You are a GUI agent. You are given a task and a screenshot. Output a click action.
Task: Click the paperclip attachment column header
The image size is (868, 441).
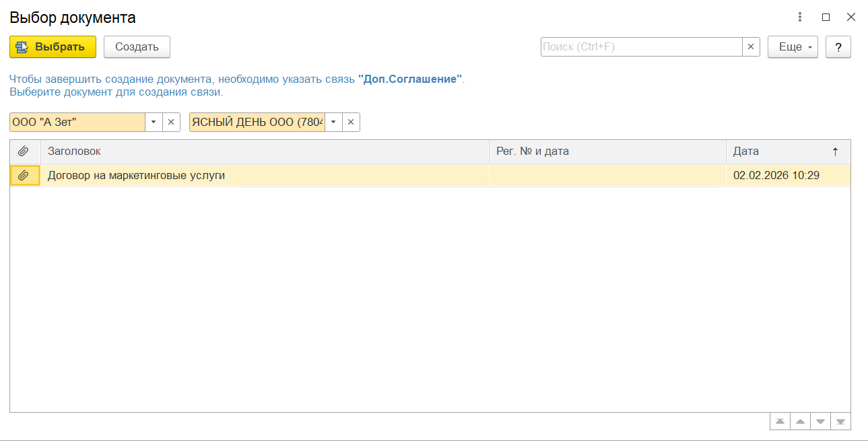tap(25, 151)
